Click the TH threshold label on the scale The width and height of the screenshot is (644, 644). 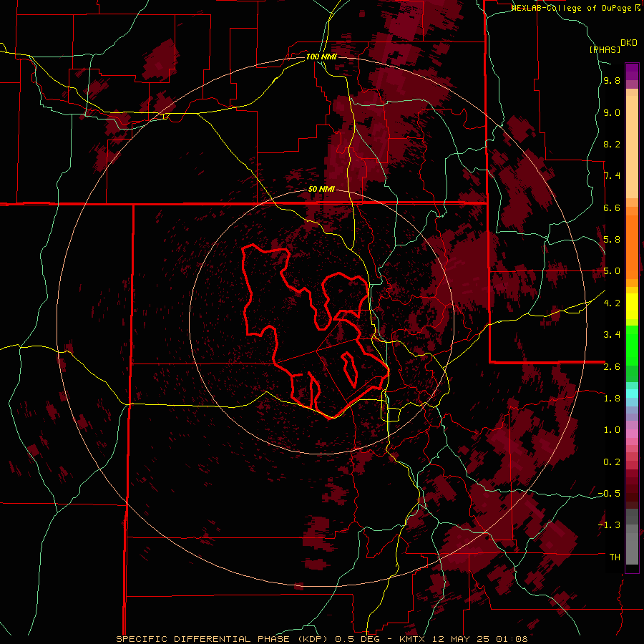coord(615,557)
